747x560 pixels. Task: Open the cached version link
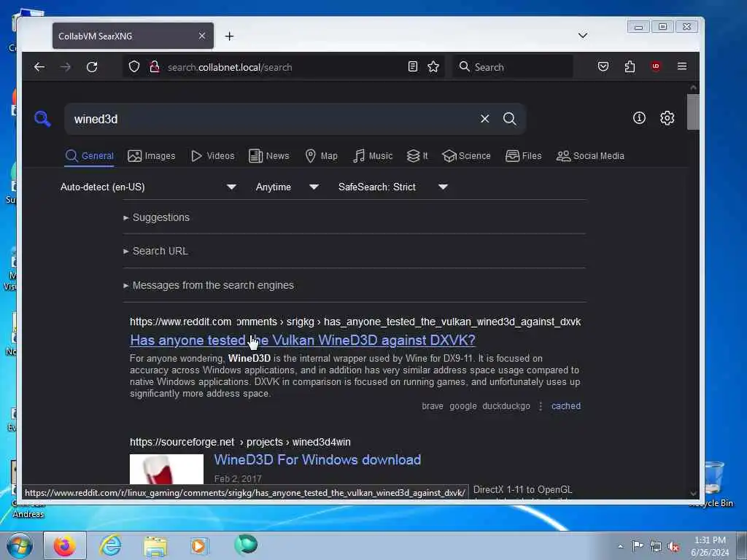[x=566, y=406]
